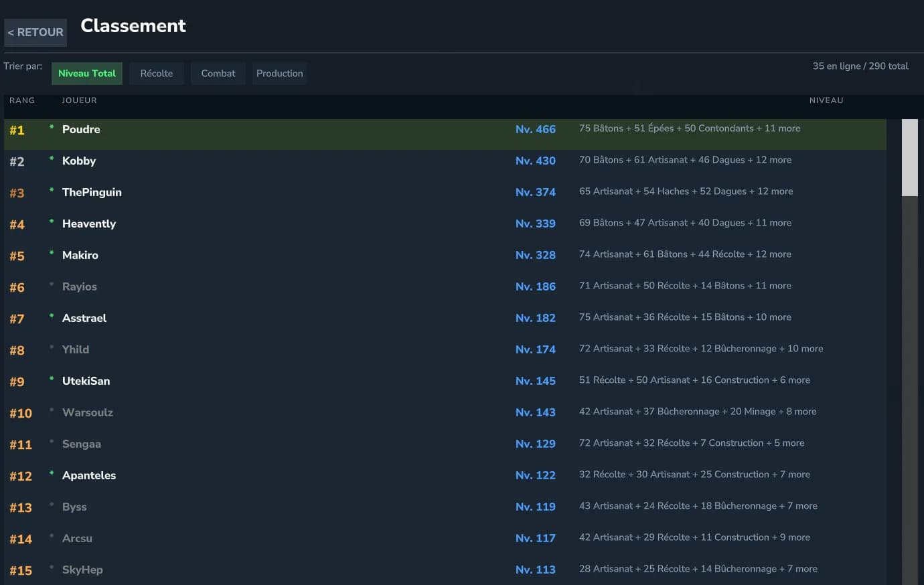The image size is (924, 585).
Task: Click the Nv. 145 level value
Action: (536, 381)
